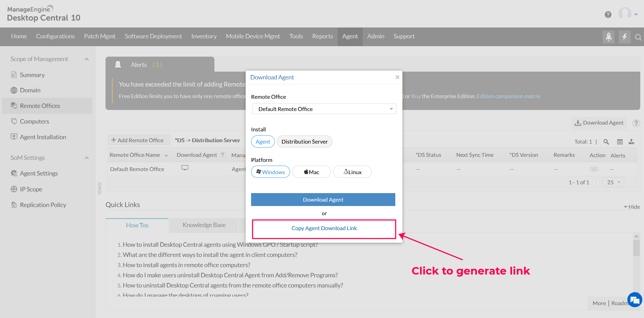Open the Support menu
The image size is (644, 318).
point(404,36)
